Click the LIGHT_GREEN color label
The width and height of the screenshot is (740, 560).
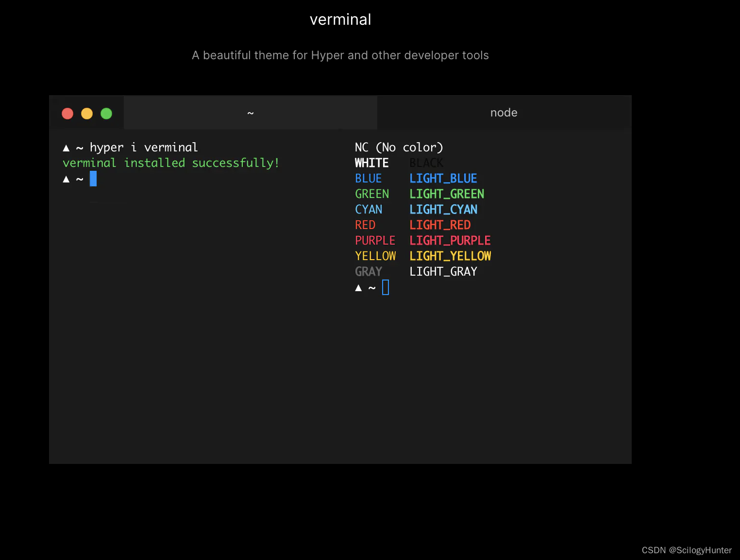[447, 194]
